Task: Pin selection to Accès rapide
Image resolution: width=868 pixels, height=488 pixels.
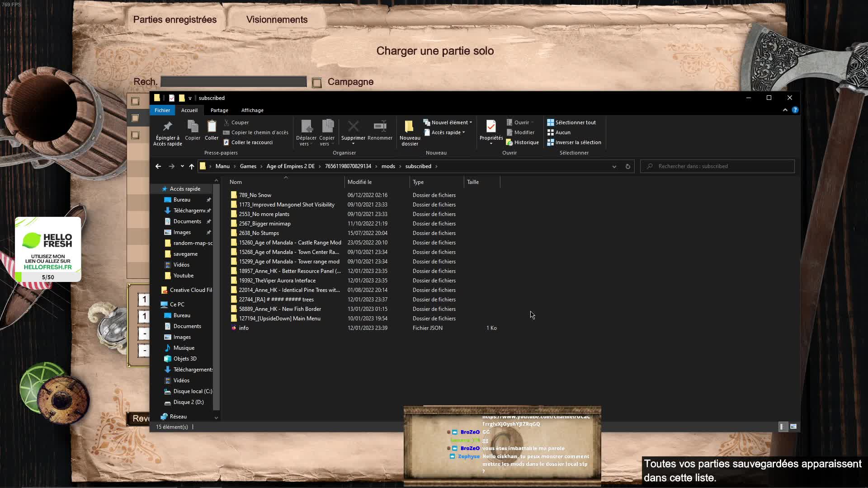Action: (x=167, y=133)
